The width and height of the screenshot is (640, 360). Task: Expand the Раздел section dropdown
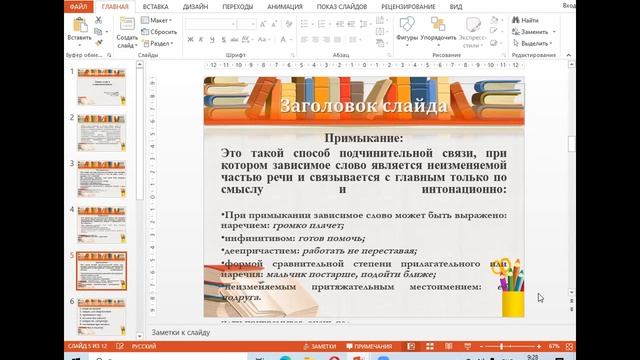(x=159, y=43)
